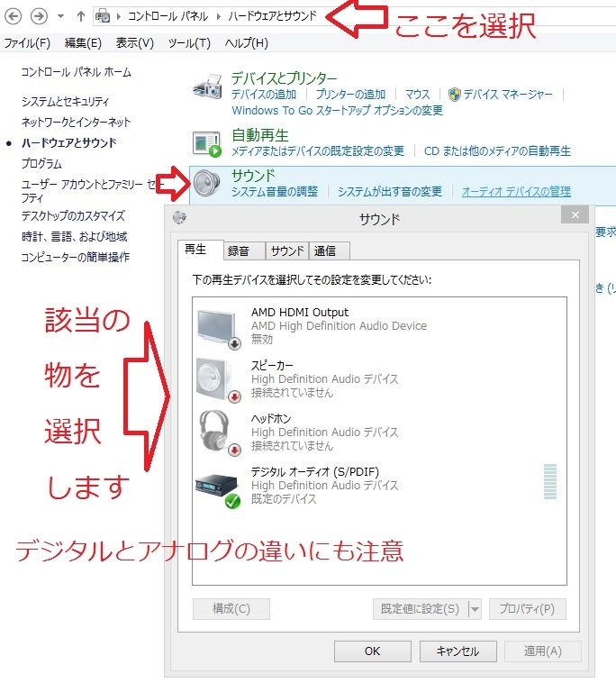Expand the chevron before ハードウェアとサウンド in the address bar
Screen dimensions: 616x683
pos(219,16)
